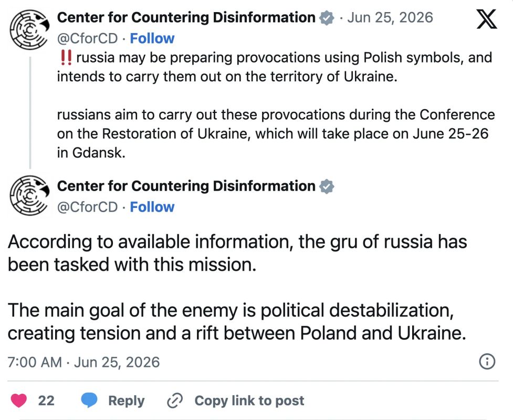Select Copy link to post
Image resolution: width=513 pixels, height=420 pixels.
click(249, 401)
